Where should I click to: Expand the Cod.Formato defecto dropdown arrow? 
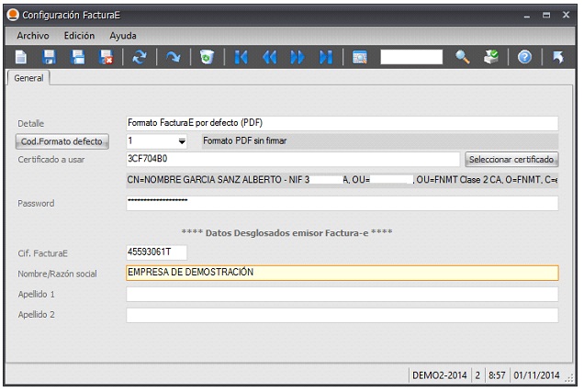tap(182, 141)
